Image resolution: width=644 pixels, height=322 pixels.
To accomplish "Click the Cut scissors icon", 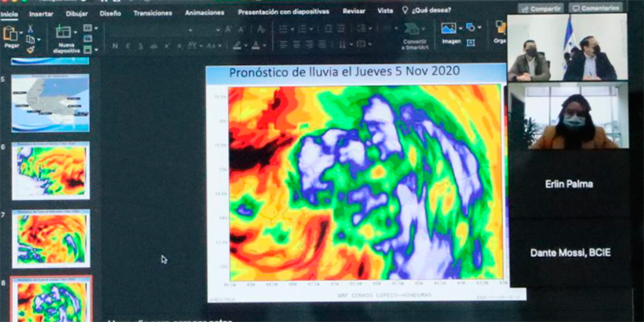I will point(30,28).
